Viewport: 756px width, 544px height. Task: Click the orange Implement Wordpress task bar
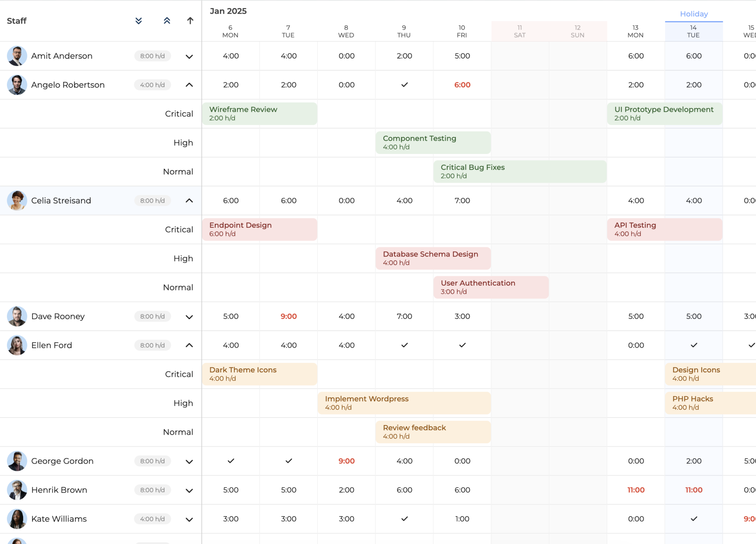pyautogui.click(x=404, y=403)
